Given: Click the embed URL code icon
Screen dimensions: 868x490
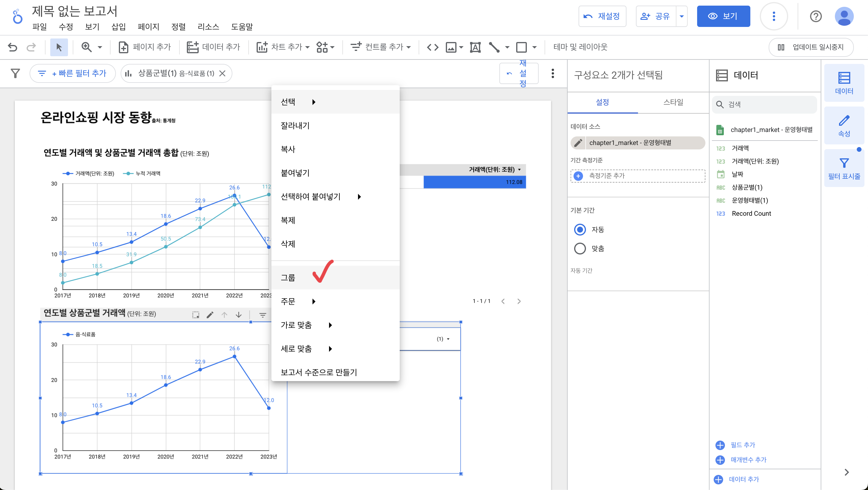Looking at the screenshot, I should tap(432, 47).
